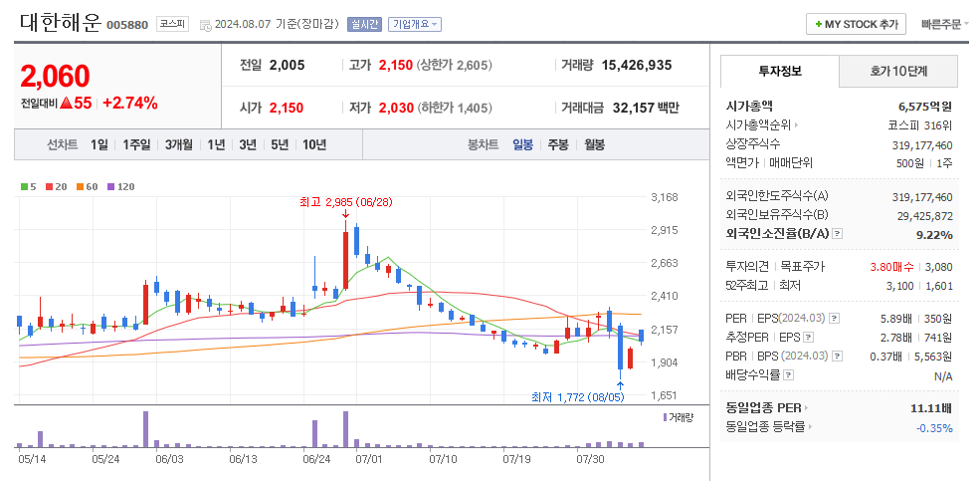Click the purple 거래량 legend marker
Image resolution: width=980 pixels, height=481 pixels.
[x=665, y=416]
